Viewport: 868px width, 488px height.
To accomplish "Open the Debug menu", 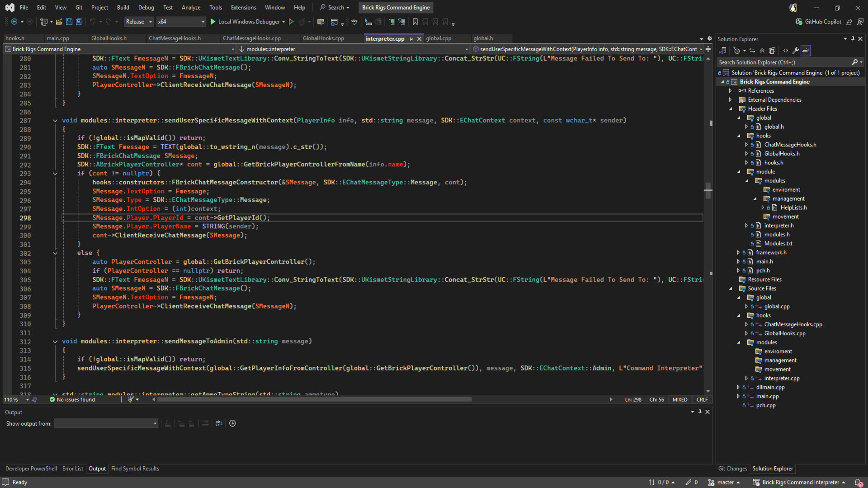I will click(146, 7).
